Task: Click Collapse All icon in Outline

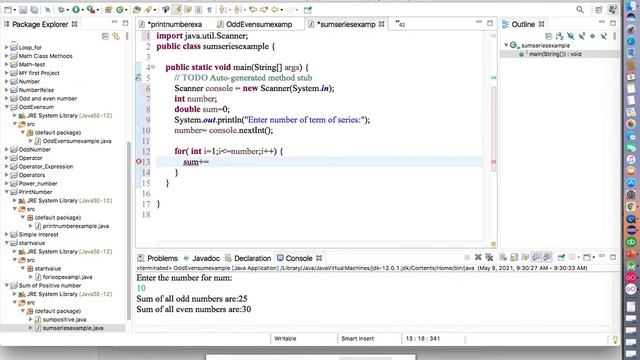Action: click(548, 36)
